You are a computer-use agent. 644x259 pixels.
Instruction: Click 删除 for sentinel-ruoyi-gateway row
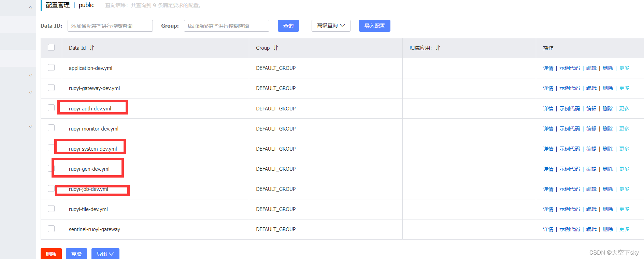tap(608, 229)
